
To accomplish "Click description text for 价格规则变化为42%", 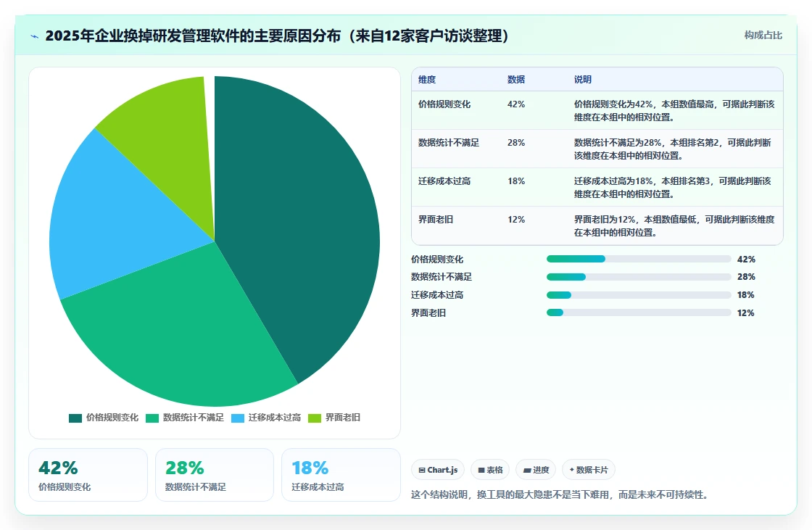I will pos(674,110).
